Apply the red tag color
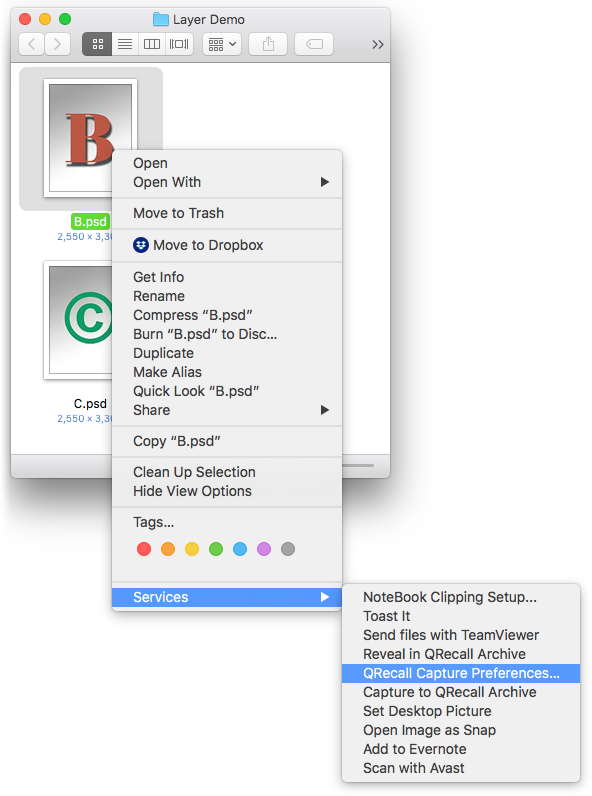 (144, 549)
